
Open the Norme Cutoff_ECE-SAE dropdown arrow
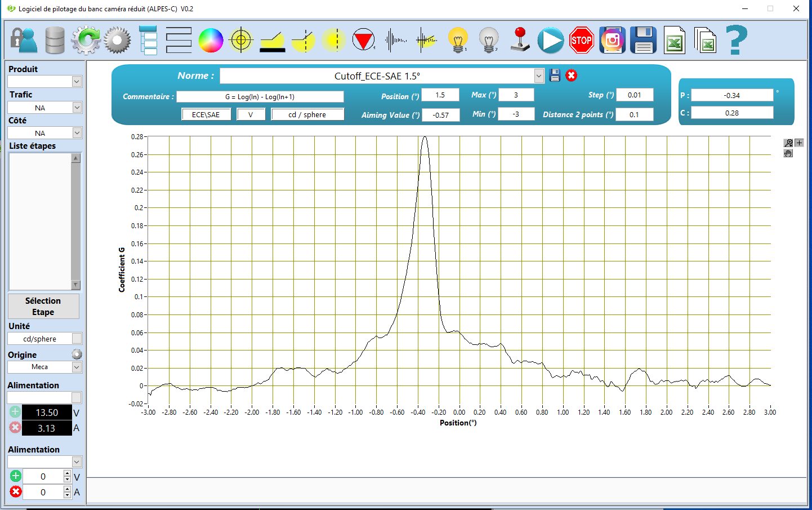click(x=539, y=76)
